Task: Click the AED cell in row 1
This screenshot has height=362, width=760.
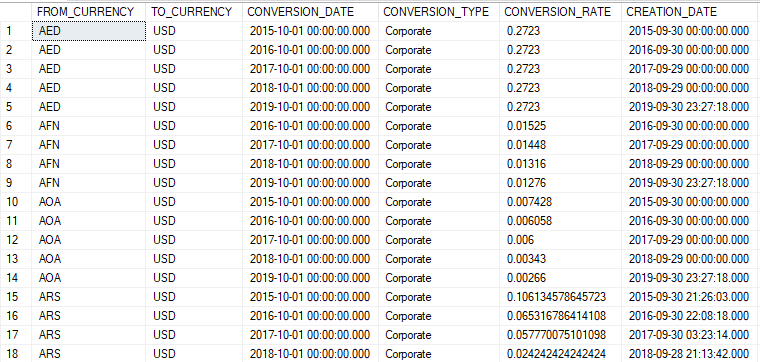Action: click(x=89, y=31)
